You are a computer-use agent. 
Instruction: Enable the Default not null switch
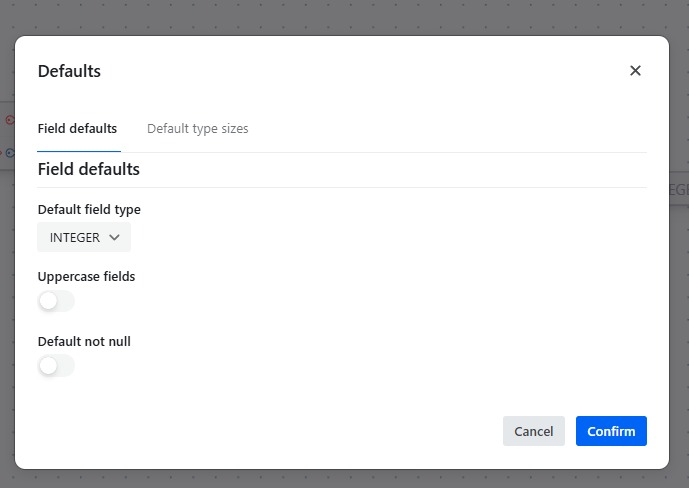(56, 366)
